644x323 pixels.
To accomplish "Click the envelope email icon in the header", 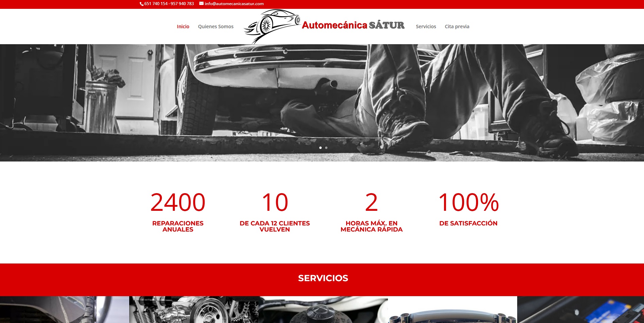I will [x=201, y=4].
